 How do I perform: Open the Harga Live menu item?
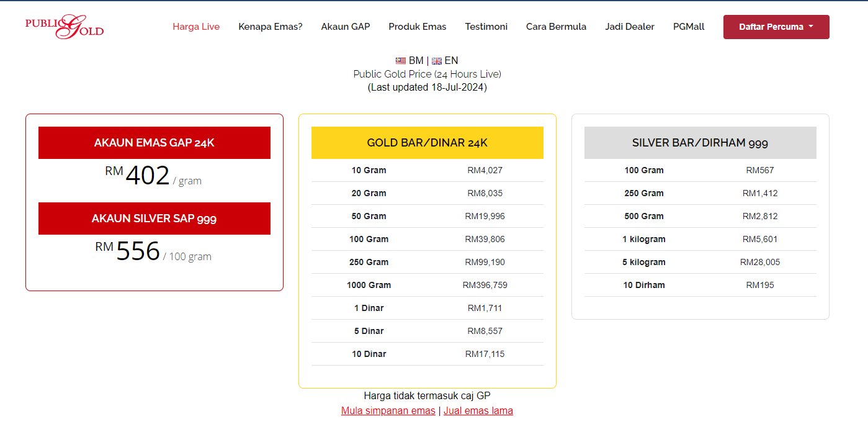(196, 27)
